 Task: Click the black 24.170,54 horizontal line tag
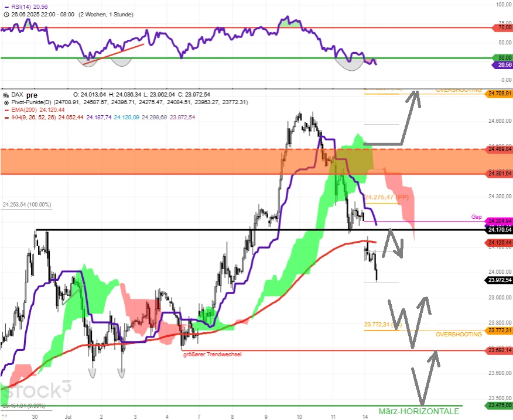point(500,230)
